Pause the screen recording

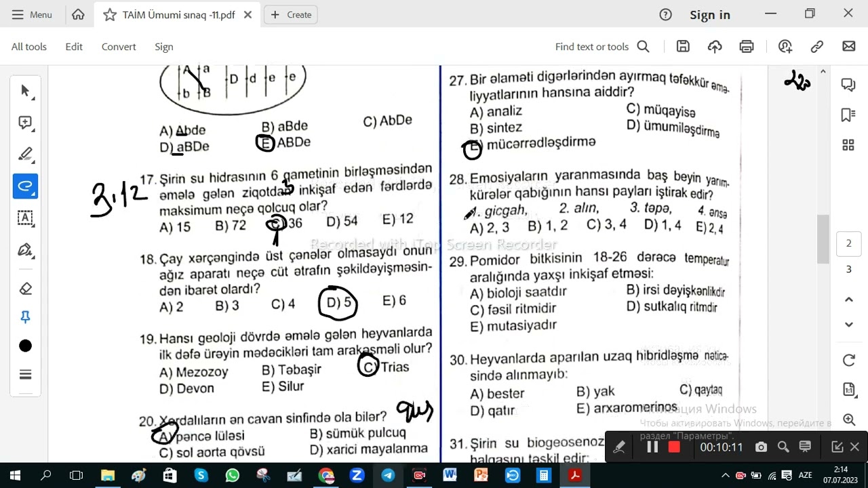(652, 447)
